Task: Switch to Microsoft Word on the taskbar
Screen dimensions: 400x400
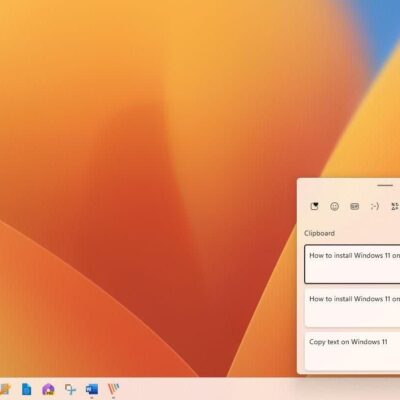Action: tap(92, 389)
